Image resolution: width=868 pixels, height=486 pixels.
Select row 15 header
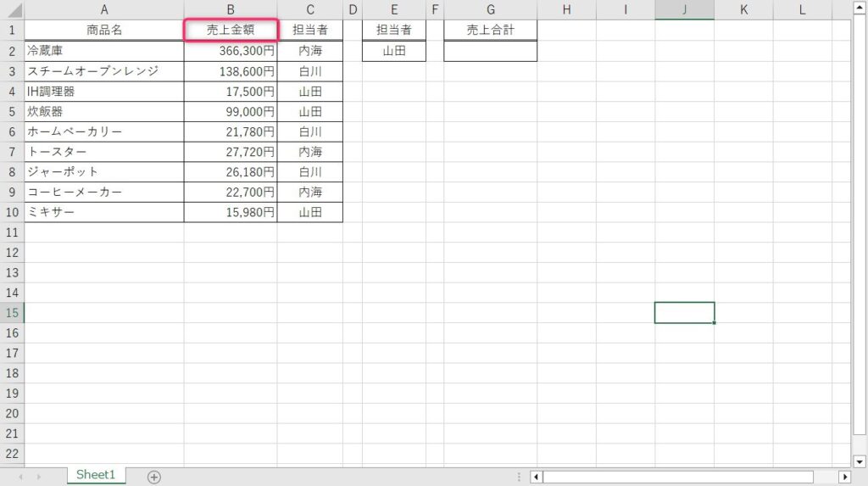[12, 313]
